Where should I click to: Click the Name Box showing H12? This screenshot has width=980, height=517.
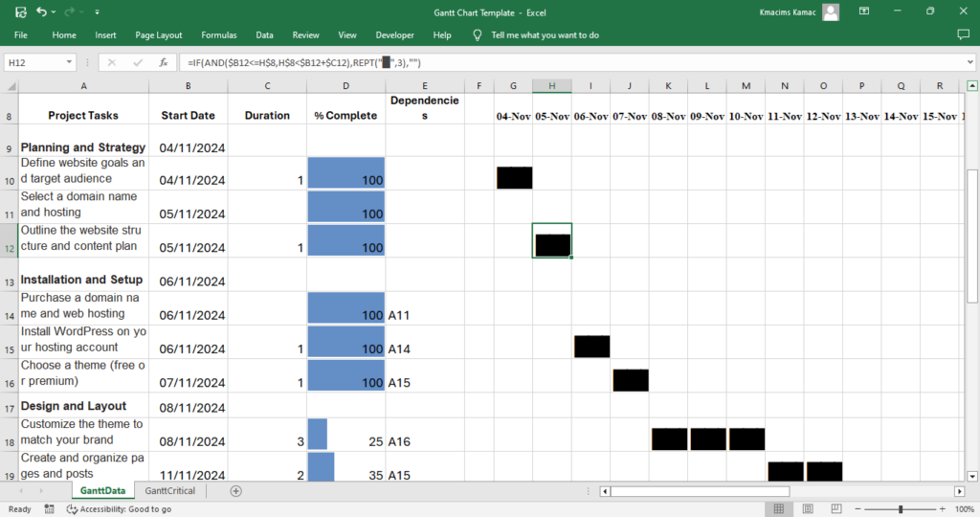click(34, 62)
